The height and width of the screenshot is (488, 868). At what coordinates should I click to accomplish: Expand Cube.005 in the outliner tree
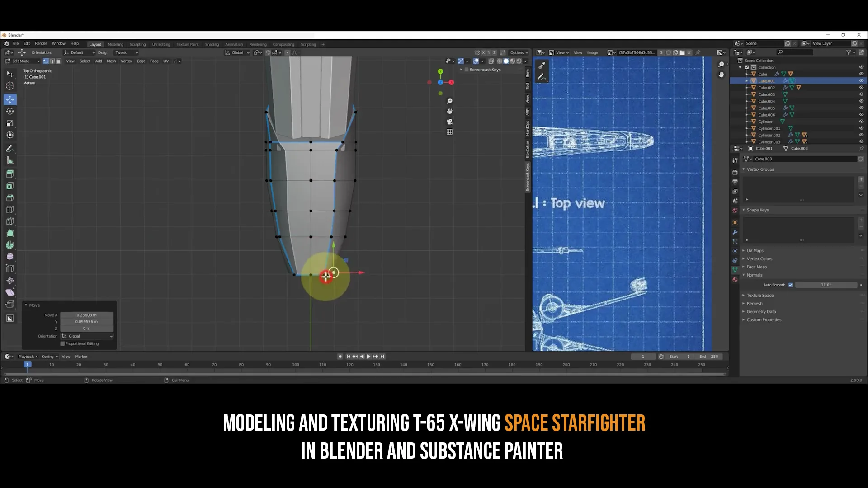(x=747, y=108)
